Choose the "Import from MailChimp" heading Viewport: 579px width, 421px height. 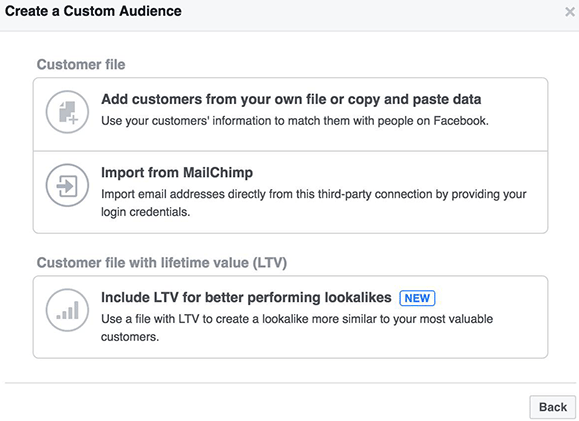click(177, 172)
